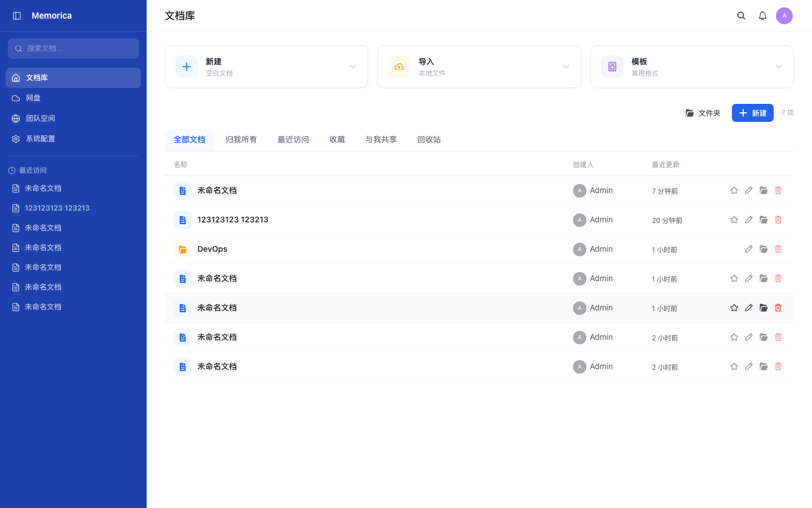Switch to the 与我共享 tab

point(381,139)
